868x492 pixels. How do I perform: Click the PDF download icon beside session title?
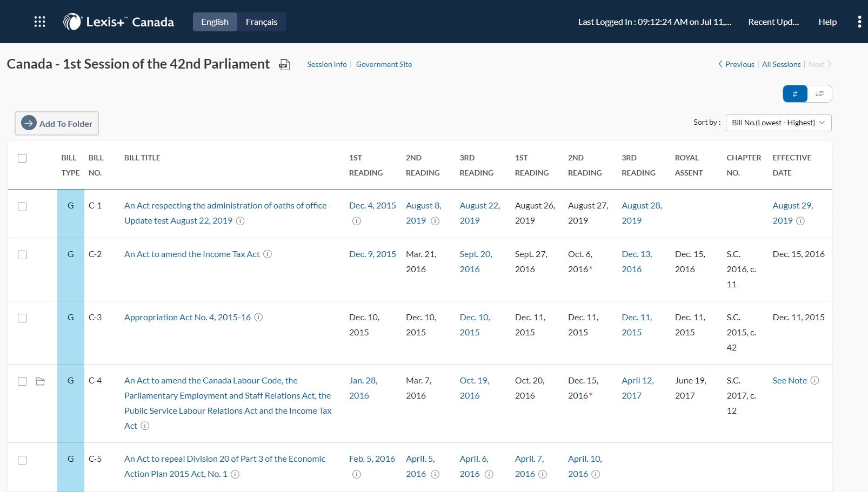pos(284,65)
